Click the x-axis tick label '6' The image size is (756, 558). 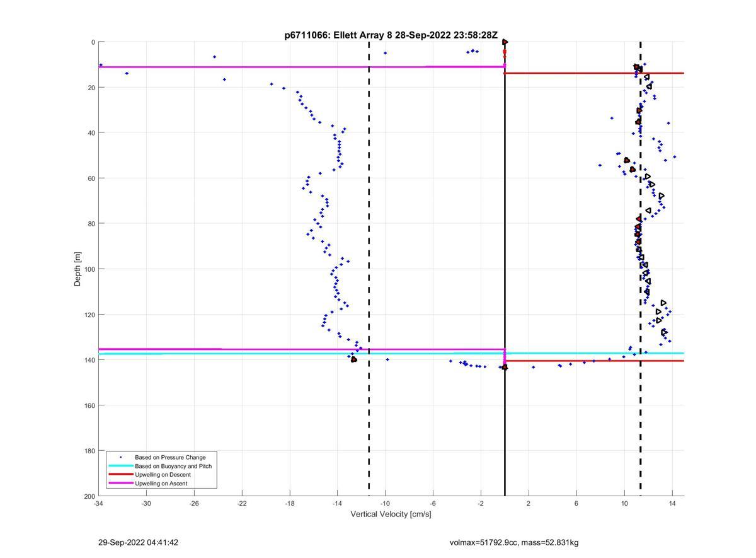tap(576, 503)
